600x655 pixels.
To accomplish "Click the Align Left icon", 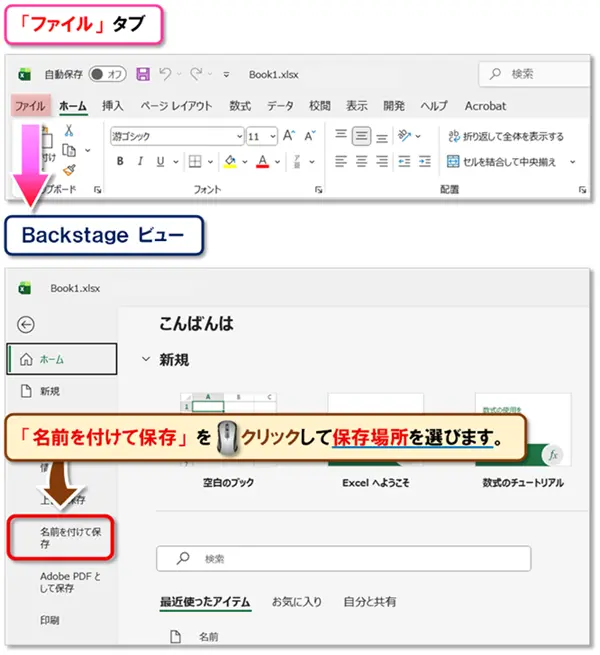I will coord(341,161).
